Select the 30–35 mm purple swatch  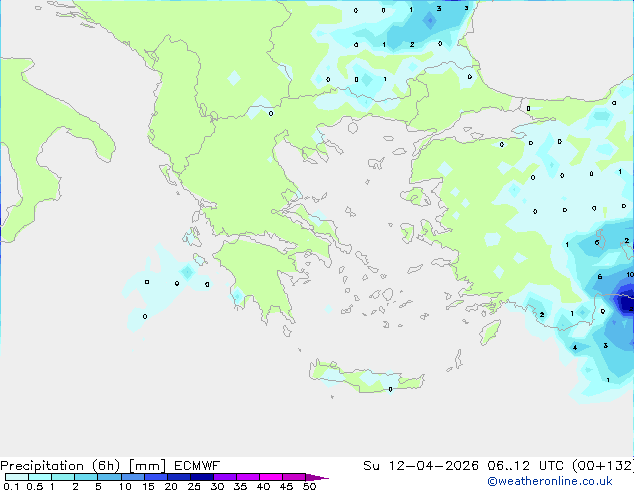224,477
